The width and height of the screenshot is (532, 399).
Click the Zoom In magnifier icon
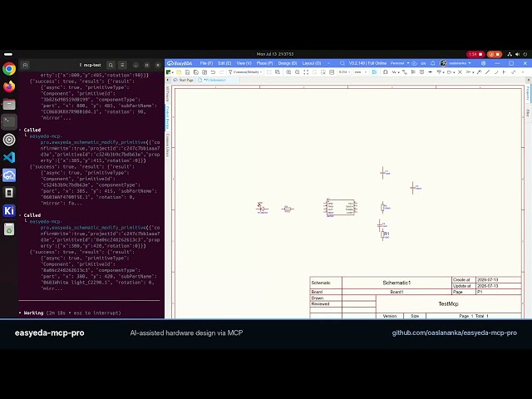tap(288, 72)
